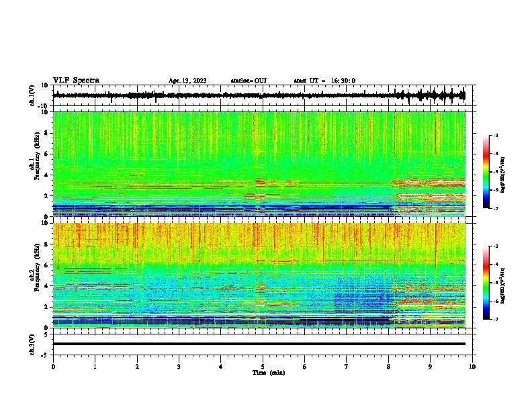The image size is (532, 411).
Task: Click time tick label '2' on bottom axis
Action: [x=137, y=367]
